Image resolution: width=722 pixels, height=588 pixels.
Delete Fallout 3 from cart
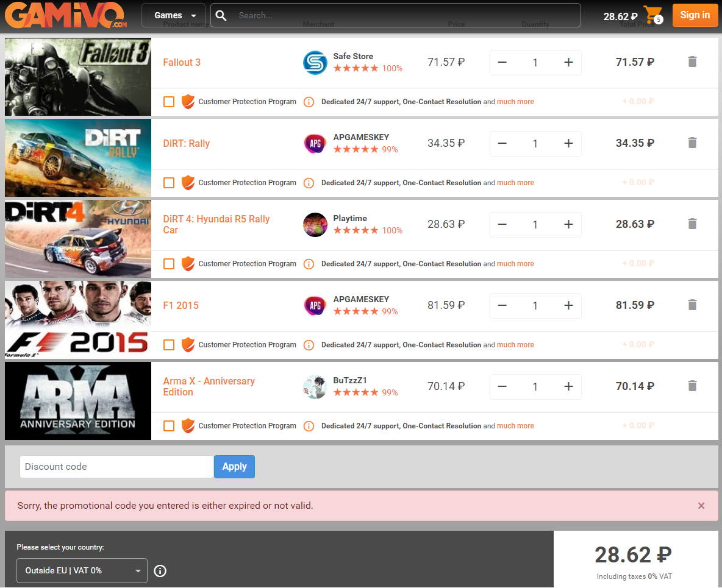pyautogui.click(x=692, y=62)
